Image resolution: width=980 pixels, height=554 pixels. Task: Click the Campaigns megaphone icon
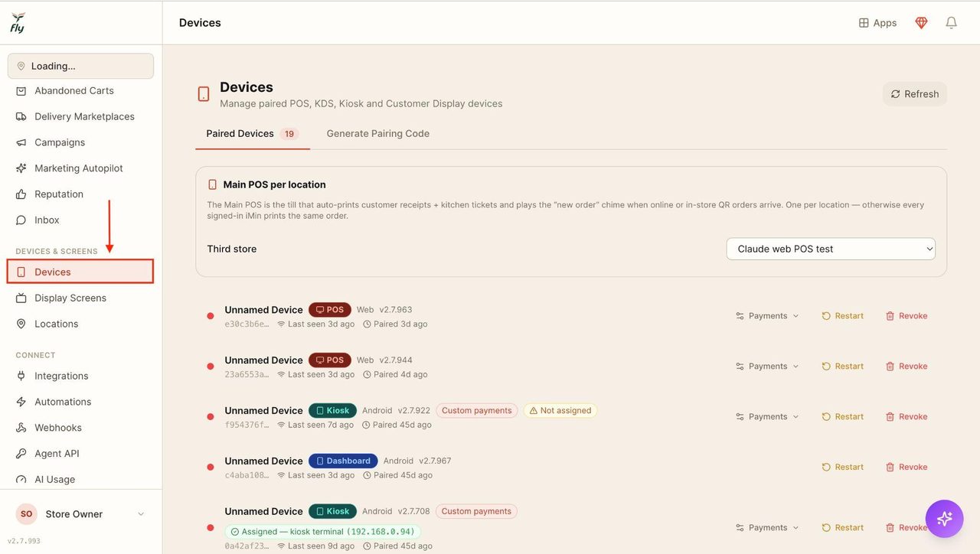pos(21,142)
